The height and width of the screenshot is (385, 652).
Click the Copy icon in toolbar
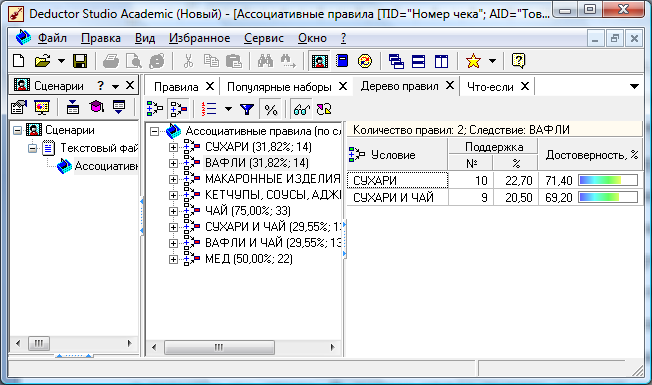pyautogui.click(x=211, y=61)
